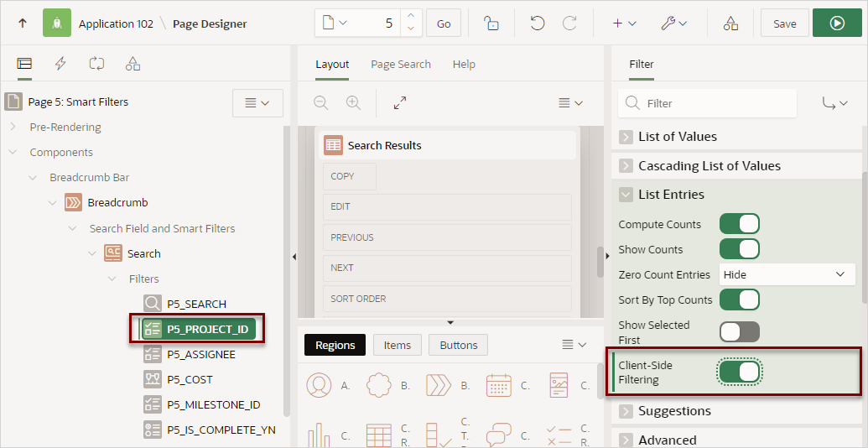This screenshot has width=868, height=448.
Task: Expand the Advanced section
Action: coord(626,440)
